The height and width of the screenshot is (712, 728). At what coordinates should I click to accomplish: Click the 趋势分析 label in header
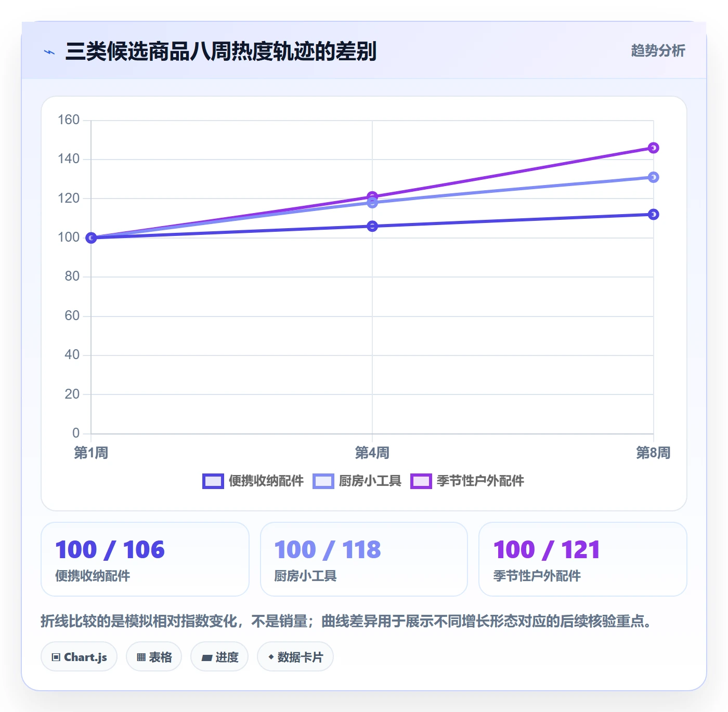(658, 50)
